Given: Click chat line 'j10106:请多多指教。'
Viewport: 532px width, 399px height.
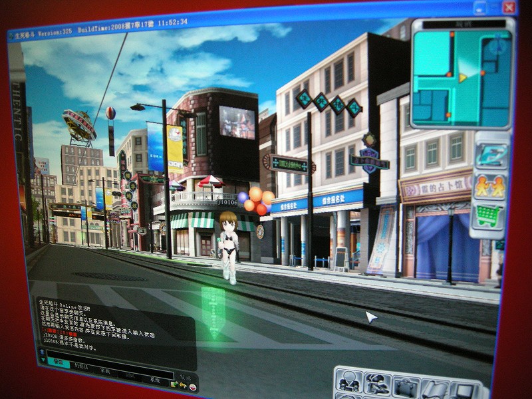Looking at the screenshot, I should pos(63,340).
